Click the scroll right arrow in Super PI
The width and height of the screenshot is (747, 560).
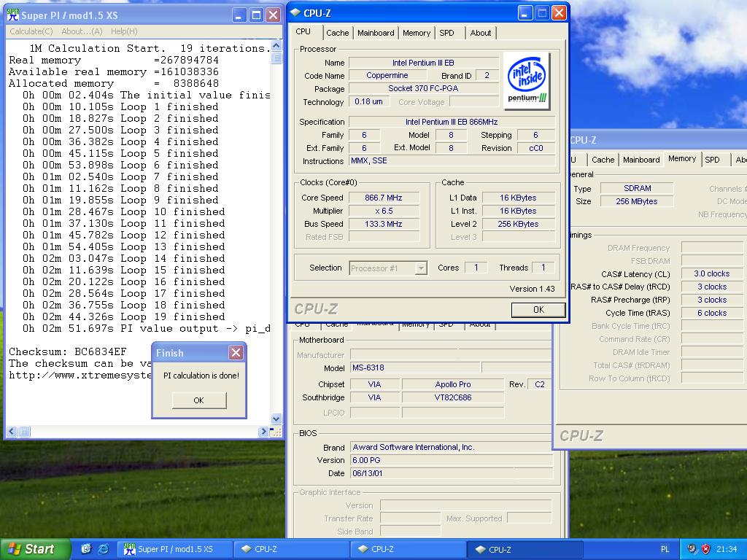coord(263,432)
